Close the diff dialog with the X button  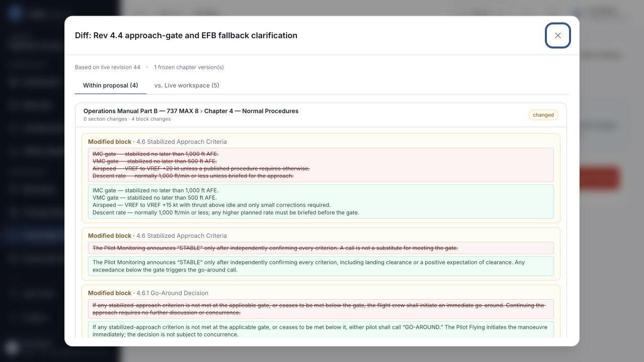(x=558, y=36)
